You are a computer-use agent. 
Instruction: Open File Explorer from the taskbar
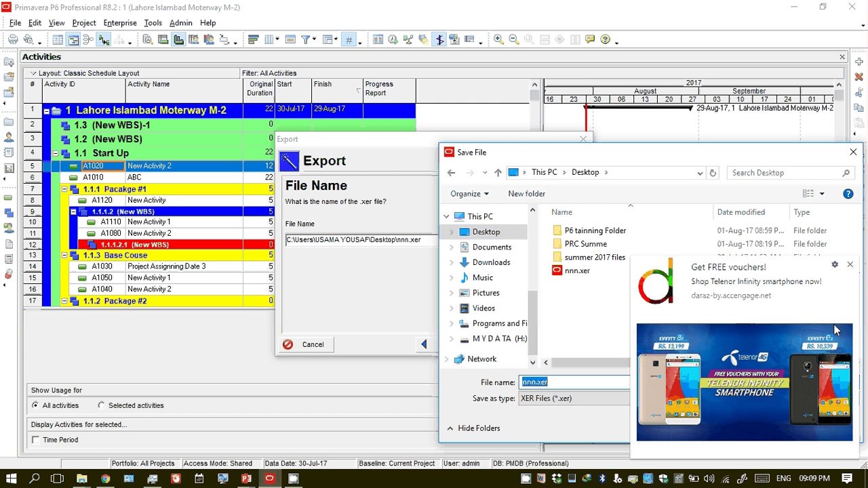[x=81, y=479]
